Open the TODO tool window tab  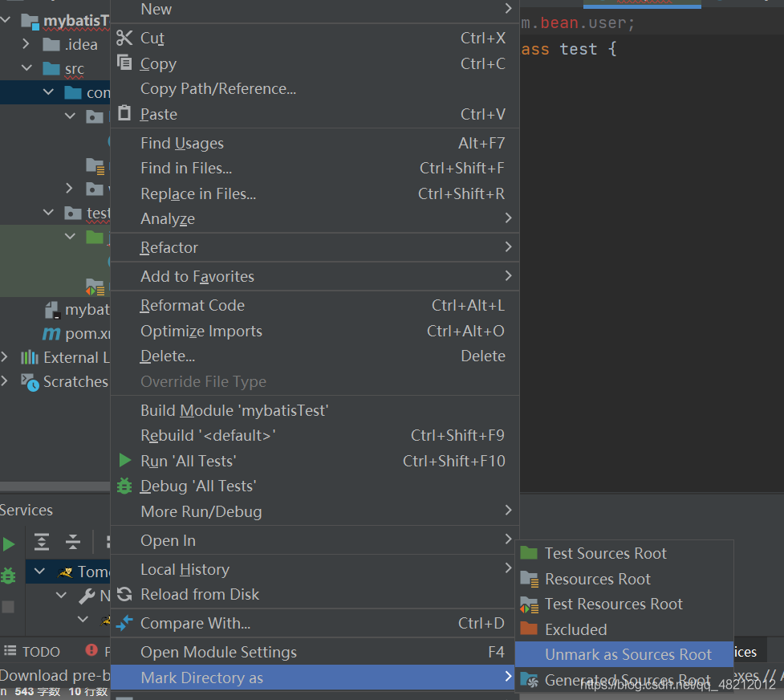[32, 652]
